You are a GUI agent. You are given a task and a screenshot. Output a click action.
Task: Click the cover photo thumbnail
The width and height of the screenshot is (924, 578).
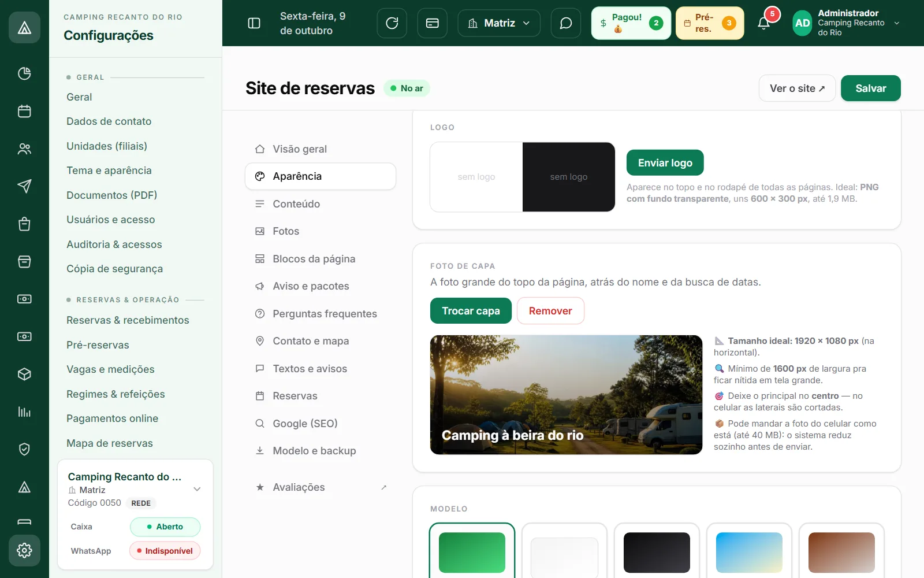pyautogui.click(x=566, y=395)
